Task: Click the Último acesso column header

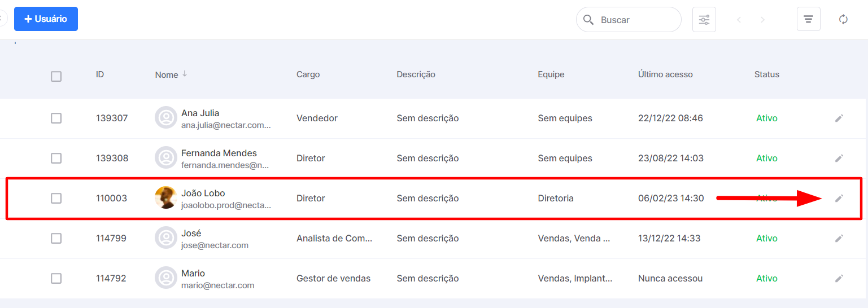Action: pos(665,74)
